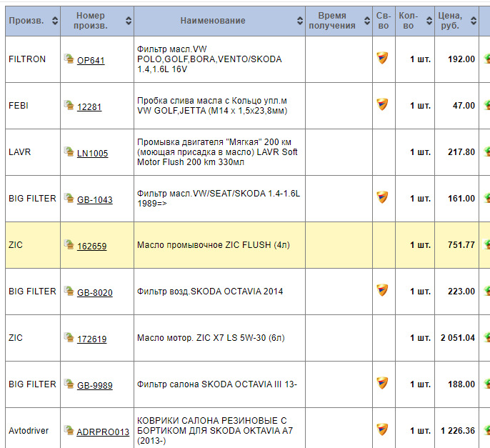The width and height of the screenshot is (490, 448).
Task: Click the shield icon in the GB-9989 row
Action: coord(382,383)
